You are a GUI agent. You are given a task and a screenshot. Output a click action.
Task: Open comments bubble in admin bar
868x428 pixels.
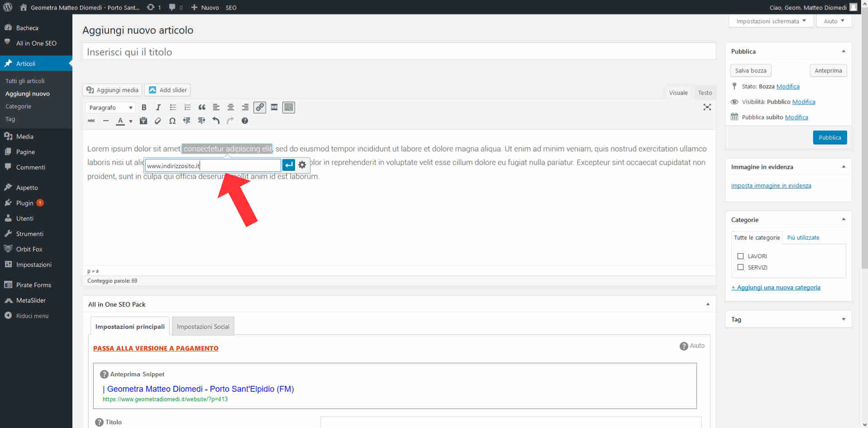click(x=176, y=7)
